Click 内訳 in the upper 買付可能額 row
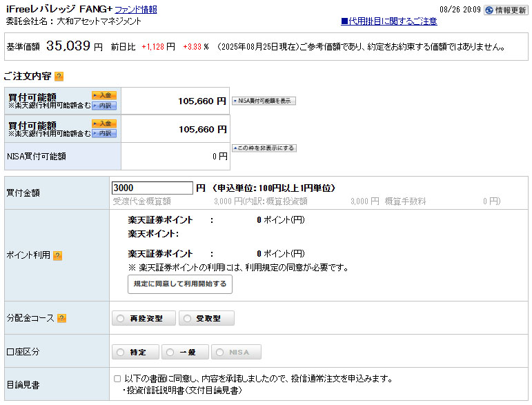This screenshot has width=532, height=405. click(x=104, y=106)
